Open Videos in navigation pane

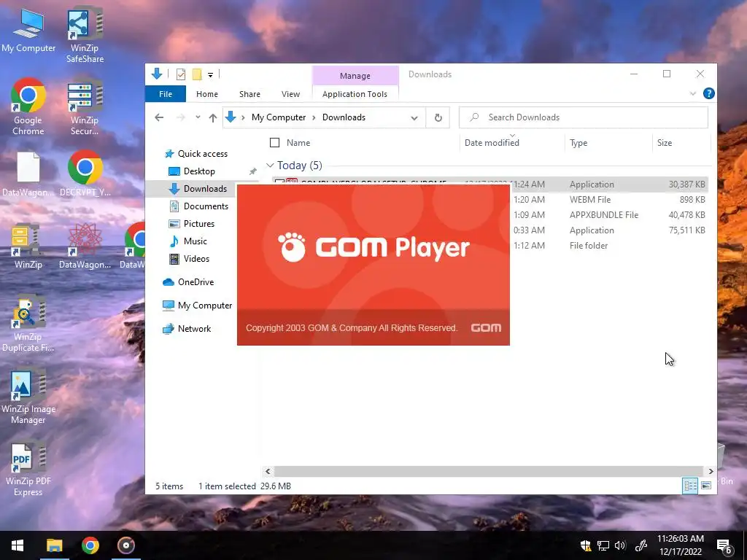coord(190,259)
